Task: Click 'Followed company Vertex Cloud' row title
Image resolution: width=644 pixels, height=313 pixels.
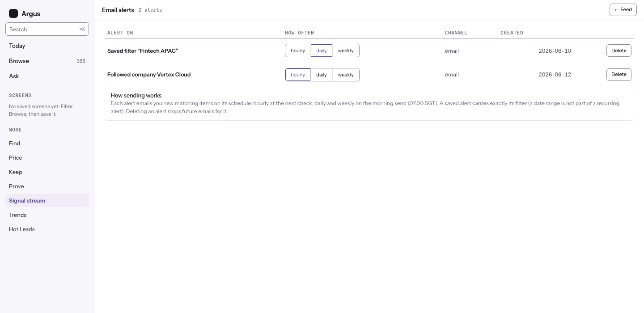Action: coord(149,75)
